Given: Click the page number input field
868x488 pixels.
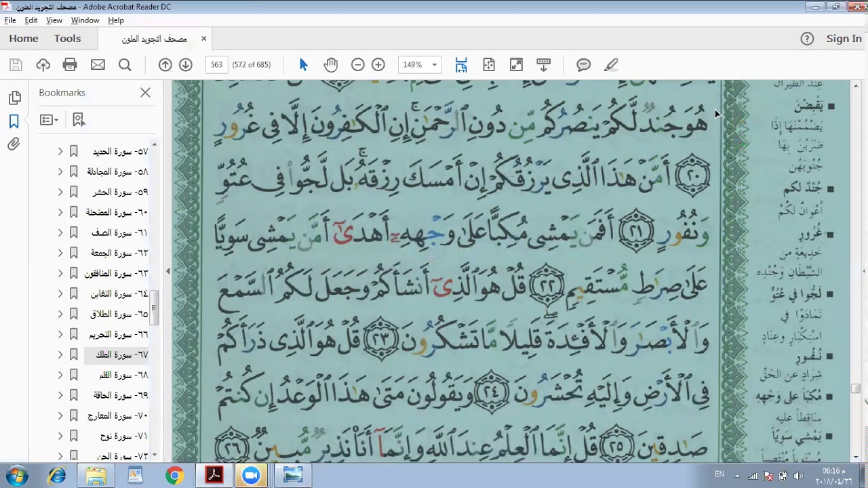Looking at the screenshot, I should pos(216,64).
